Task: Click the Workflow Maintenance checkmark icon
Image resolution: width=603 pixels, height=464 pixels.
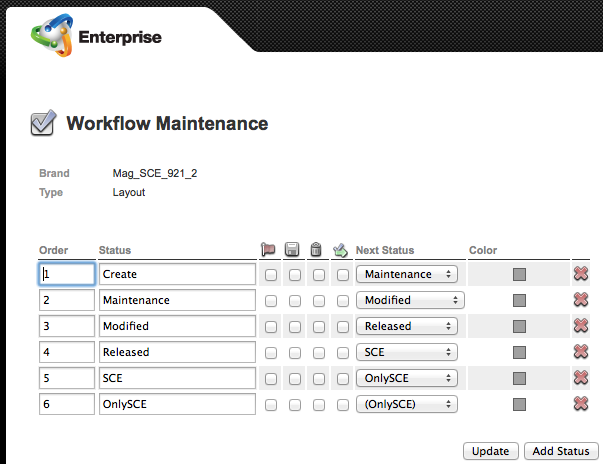Action: coord(43,123)
